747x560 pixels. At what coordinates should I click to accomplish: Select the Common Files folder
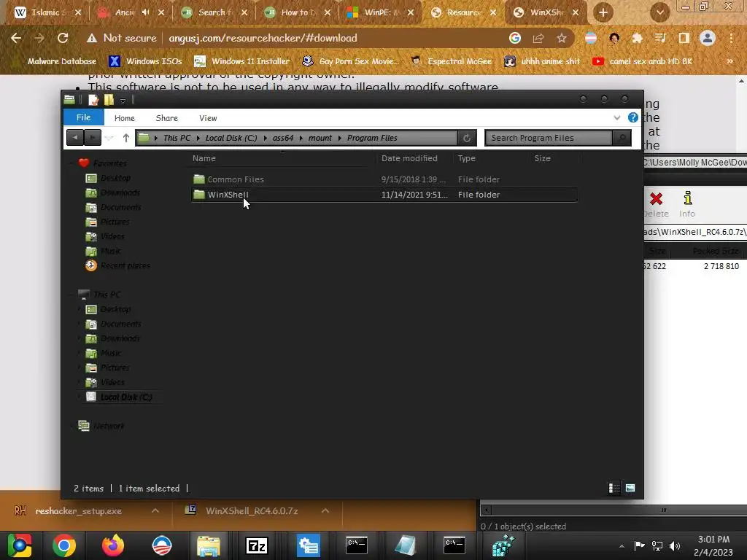click(236, 179)
